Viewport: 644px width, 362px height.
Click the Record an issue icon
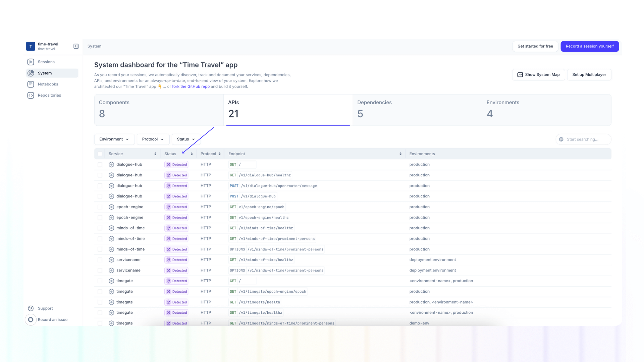click(31, 320)
